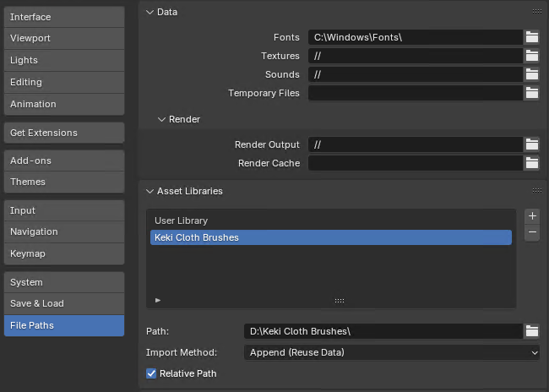Add a new asset library

click(x=532, y=216)
